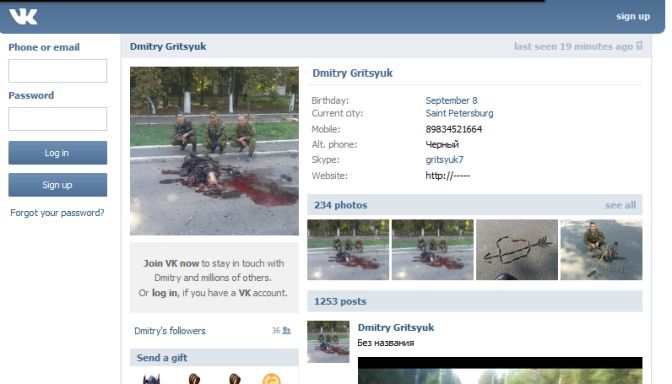672x384 pixels.
Task: Open the arrow-and-heart drawing photo thumbnail
Action: coord(517,250)
